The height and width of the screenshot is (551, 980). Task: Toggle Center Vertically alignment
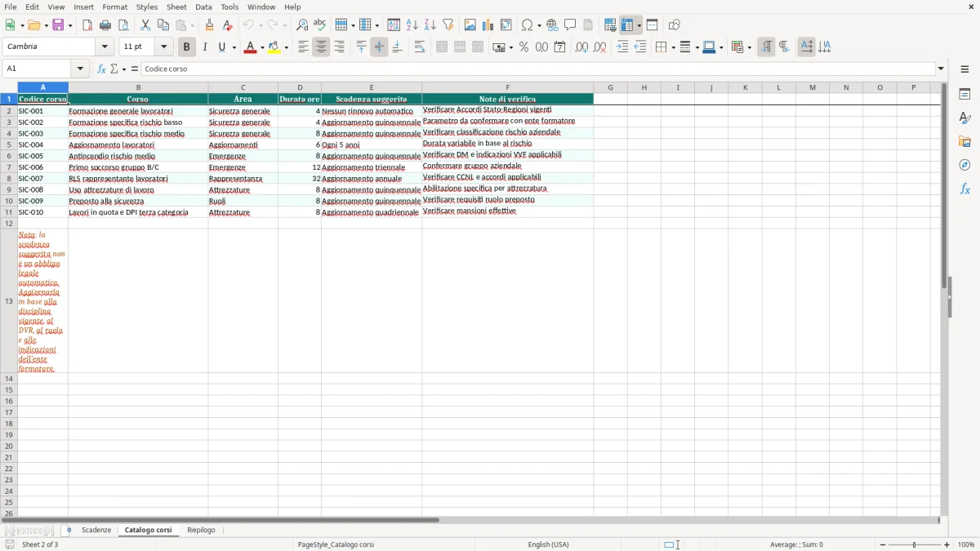coord(379,47)
